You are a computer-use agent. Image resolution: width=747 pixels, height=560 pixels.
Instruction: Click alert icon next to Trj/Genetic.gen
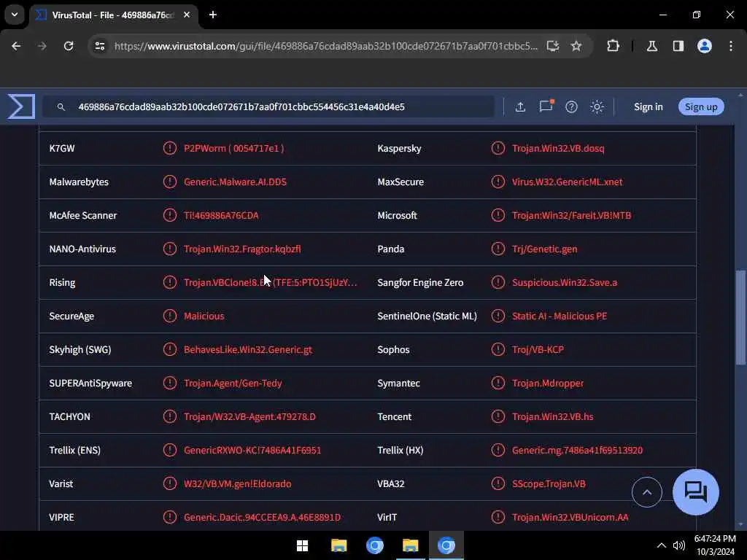(498, 249)
